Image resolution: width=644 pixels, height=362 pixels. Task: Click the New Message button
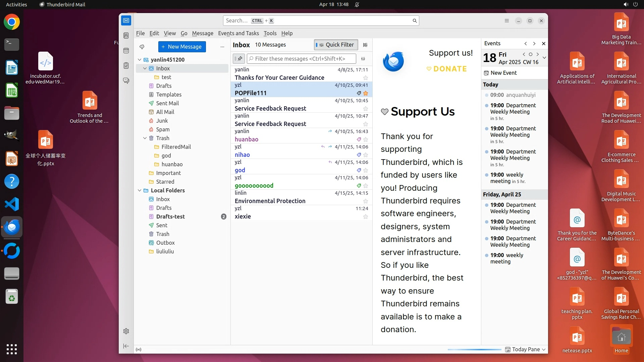coord(182,47)
